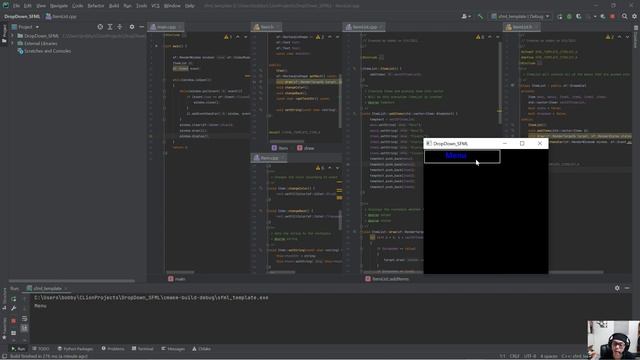Expand the External Libraries node
The image size is (640, 360).
click(x=12, y=44)
